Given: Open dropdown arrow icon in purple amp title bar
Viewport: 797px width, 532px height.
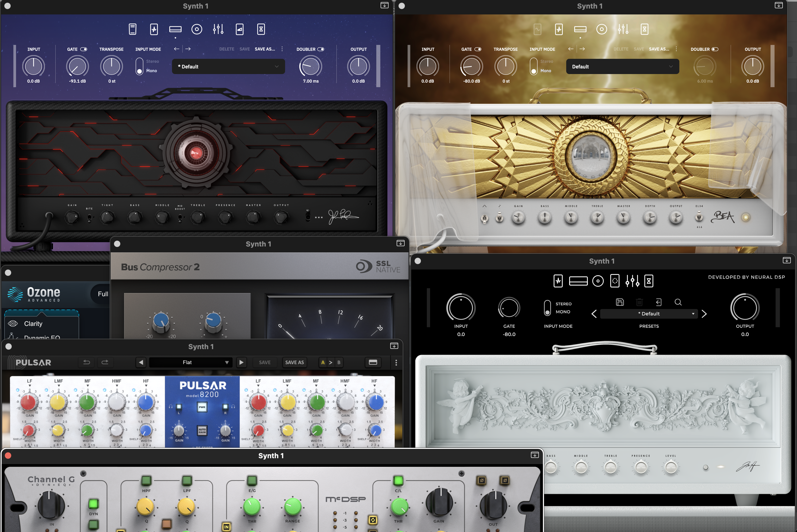Looking at the screenshot, I should [385, 5].
